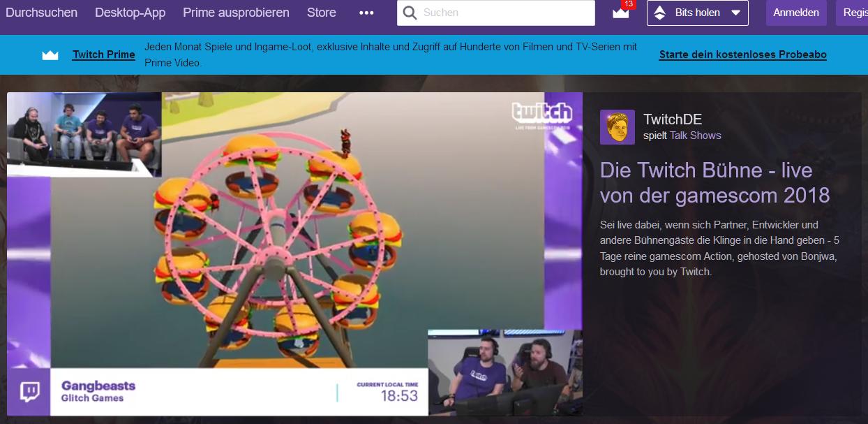This screenshot has width=868, height=424.
Task: Expand the Bits holen dropdown arrow
Action: 735,13
